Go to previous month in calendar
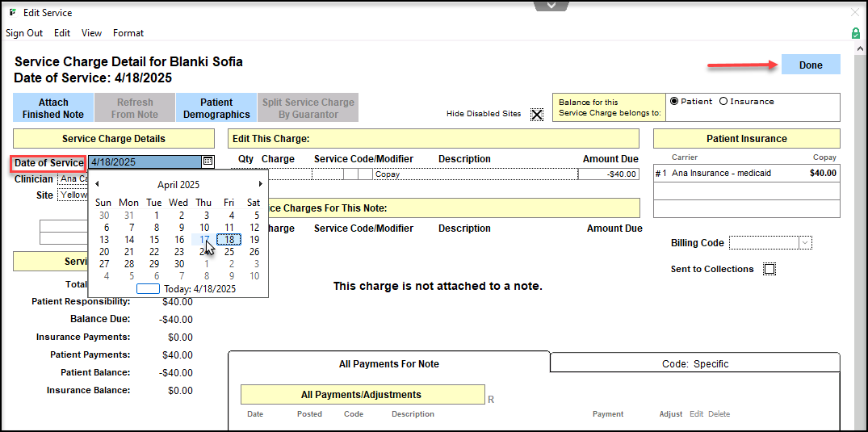 click(x=98, y=184)
